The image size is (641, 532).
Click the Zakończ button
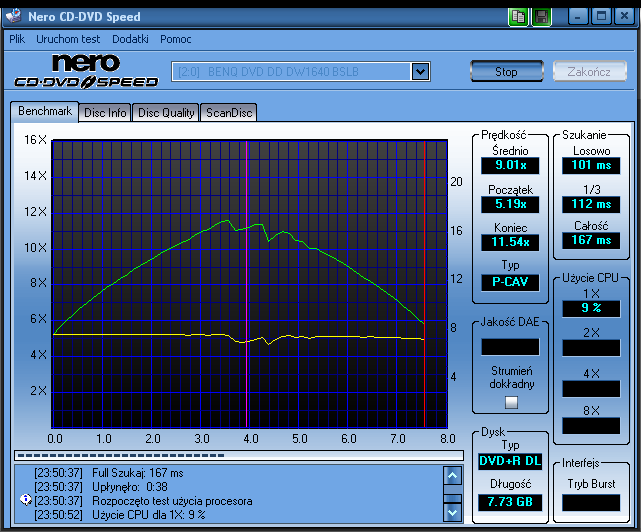[589, 72]
